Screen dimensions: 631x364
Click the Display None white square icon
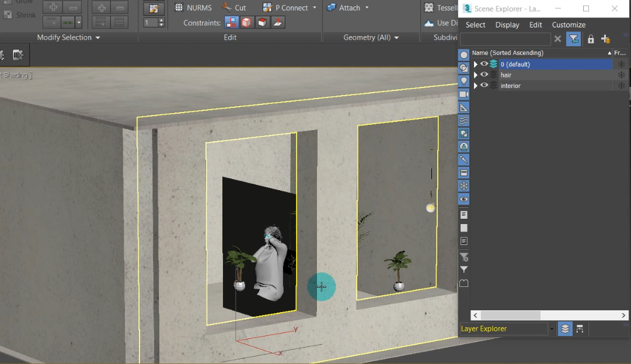tap(463, 228)
